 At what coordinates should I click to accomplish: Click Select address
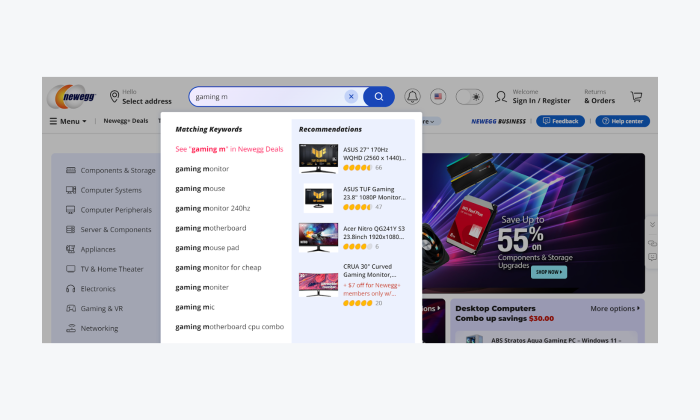pos(147,101)
